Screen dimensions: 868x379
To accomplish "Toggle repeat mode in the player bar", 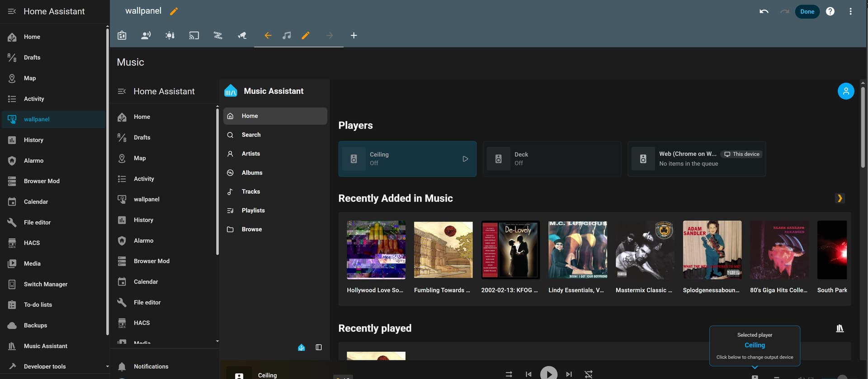I will pos(588,374).
